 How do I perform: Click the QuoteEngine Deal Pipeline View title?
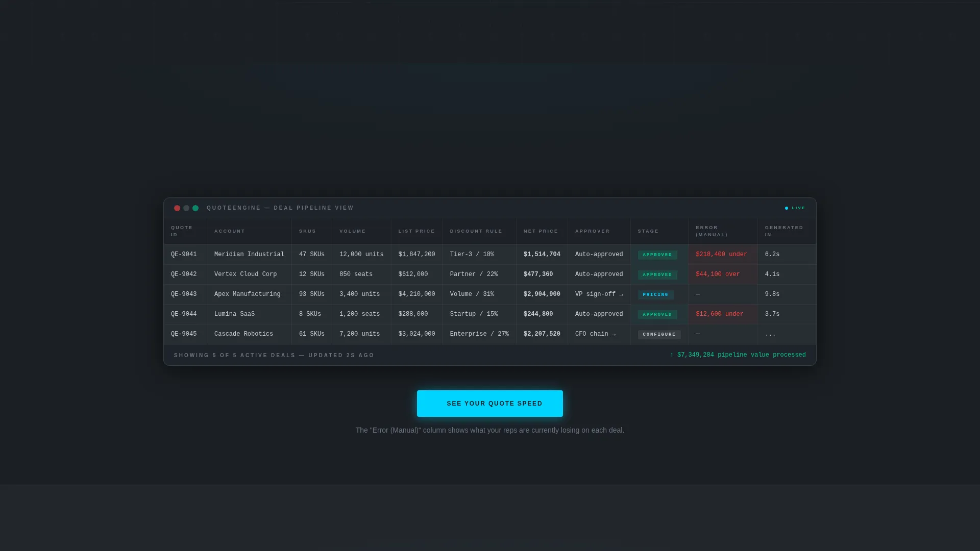280,208
